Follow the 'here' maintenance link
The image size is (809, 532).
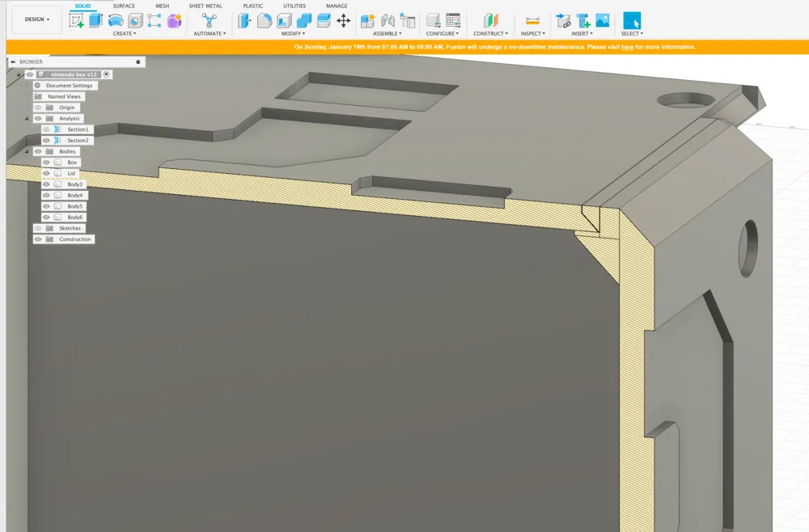(628, 47)
